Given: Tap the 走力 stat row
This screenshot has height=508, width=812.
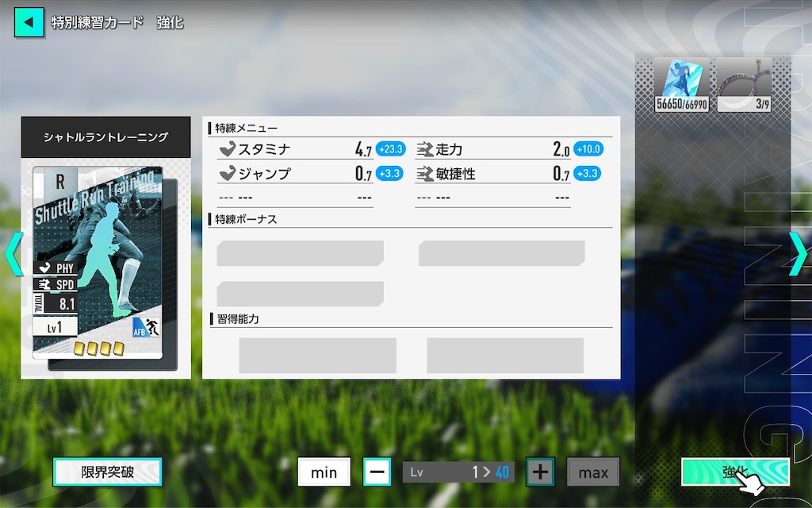Looking at the screenshot, I should [493, 149].
